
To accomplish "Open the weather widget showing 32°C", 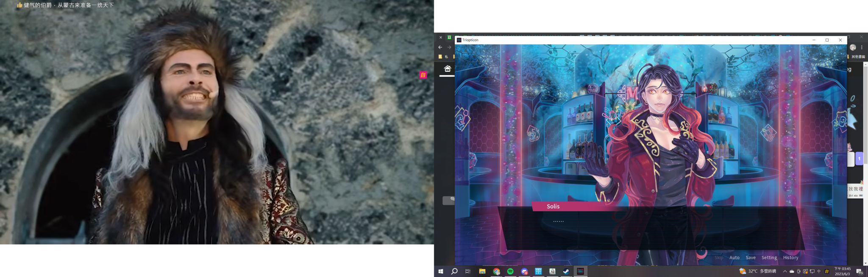I will [x=758, y=271].
